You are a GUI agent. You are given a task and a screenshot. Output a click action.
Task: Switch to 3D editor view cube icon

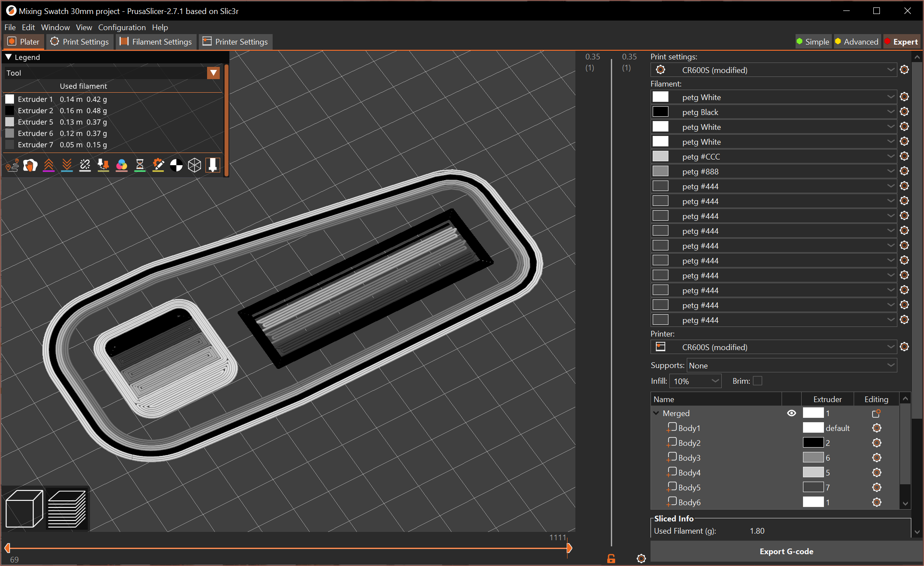[x=24, y=509]
